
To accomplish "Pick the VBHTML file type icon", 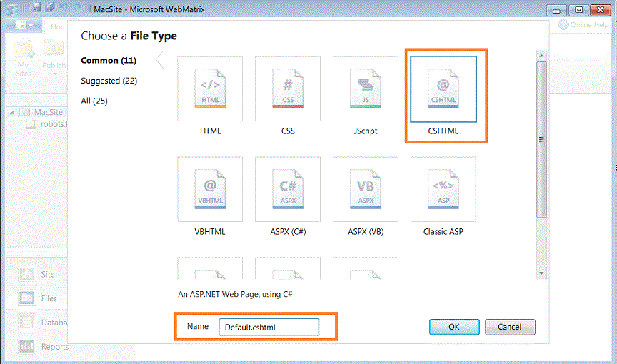I will 210,189.
